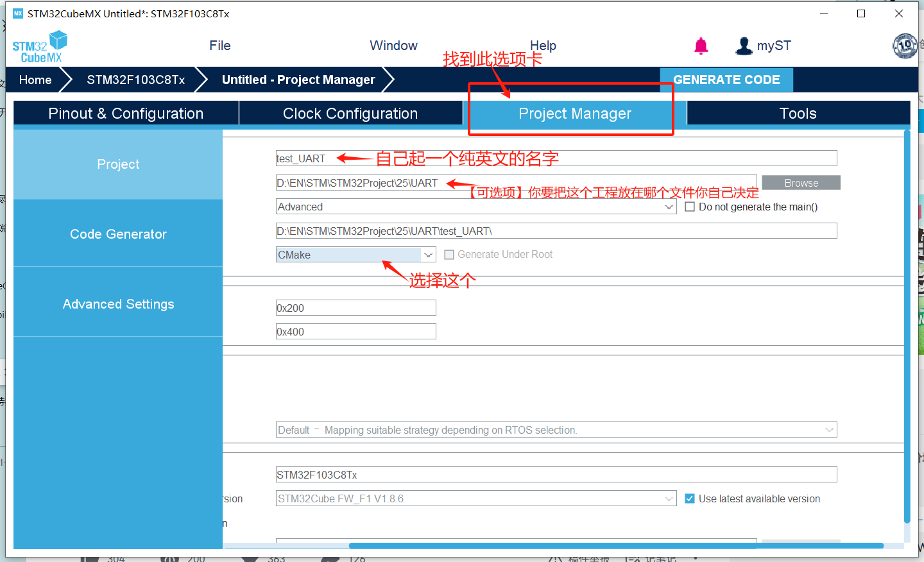Screen dimensions: 924x562
Task: Open the File menu
Action: (220, 46)
